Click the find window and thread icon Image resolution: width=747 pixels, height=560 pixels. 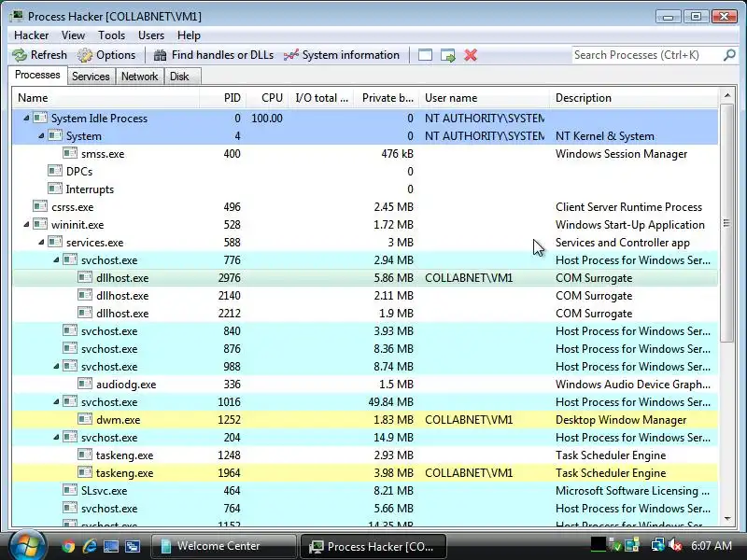click(448, 55)
